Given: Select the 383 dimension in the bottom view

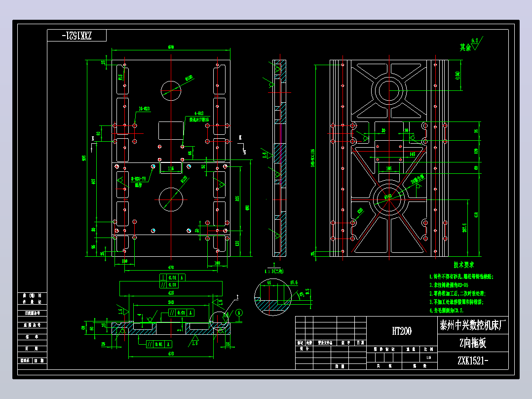Looking at the screenshot, I should click(x=171, y=302).
